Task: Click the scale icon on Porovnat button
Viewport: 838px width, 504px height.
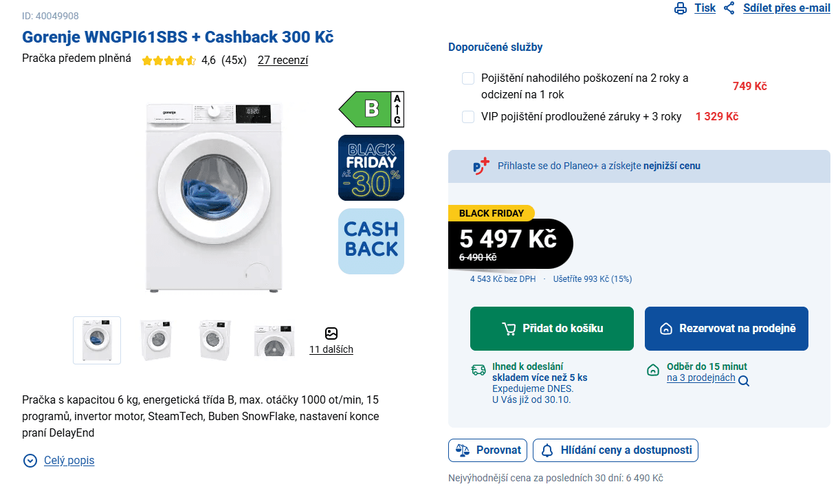Action: (x=461, y=450)
